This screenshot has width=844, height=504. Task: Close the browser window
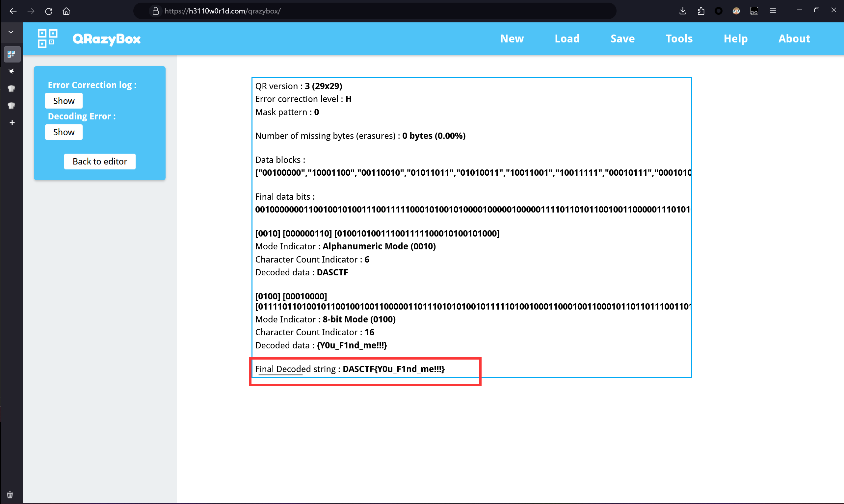click(x=834, y=10)
